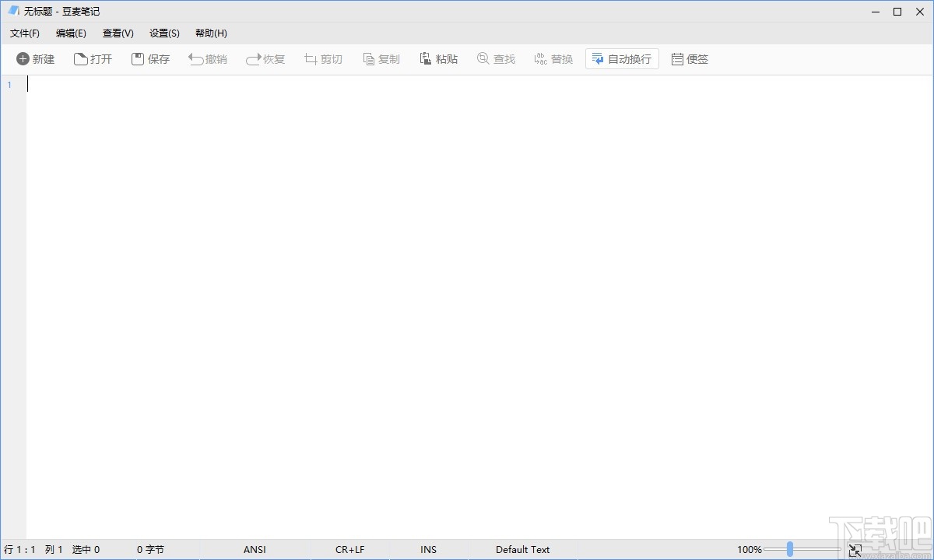This screenshot has width=934, height=560.
Task: Save the note with 保存 button
Action: [151, 59]
